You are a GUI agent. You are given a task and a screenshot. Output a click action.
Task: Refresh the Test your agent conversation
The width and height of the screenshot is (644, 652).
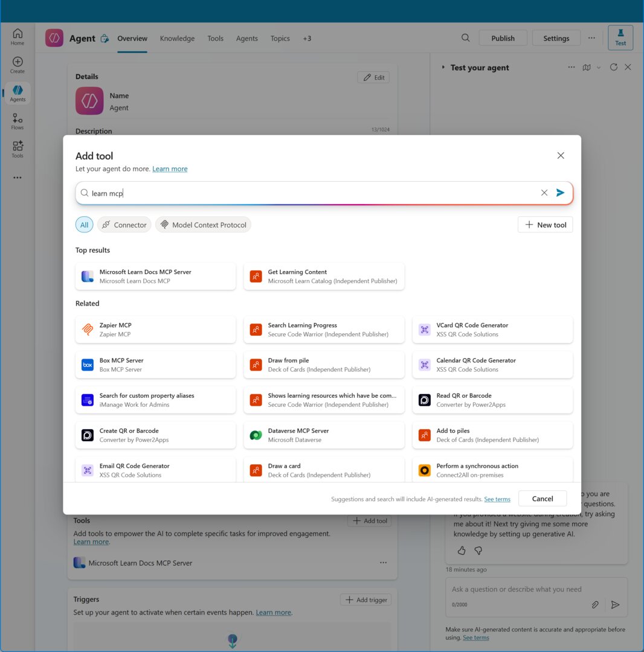(613, 67)
